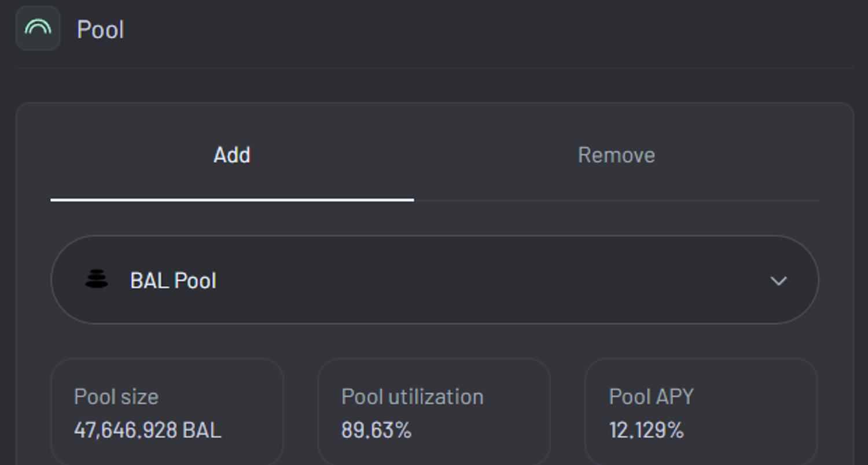Click the white underline beneath Add tab

[x=231, y=200]
